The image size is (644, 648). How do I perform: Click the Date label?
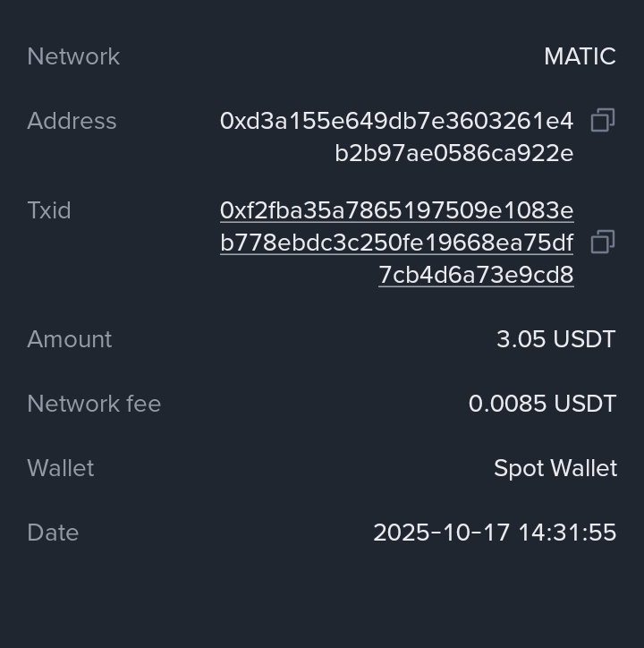(x=53, y=533)
